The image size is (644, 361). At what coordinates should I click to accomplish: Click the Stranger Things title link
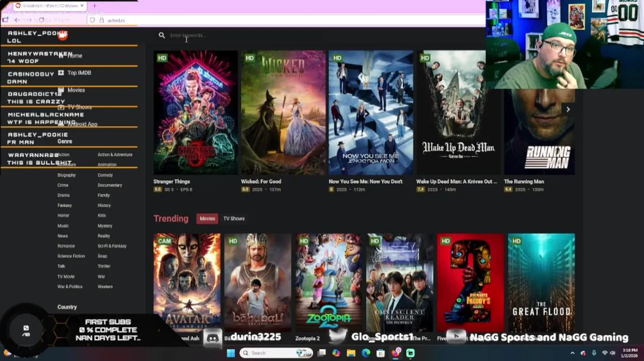[172, 182]
